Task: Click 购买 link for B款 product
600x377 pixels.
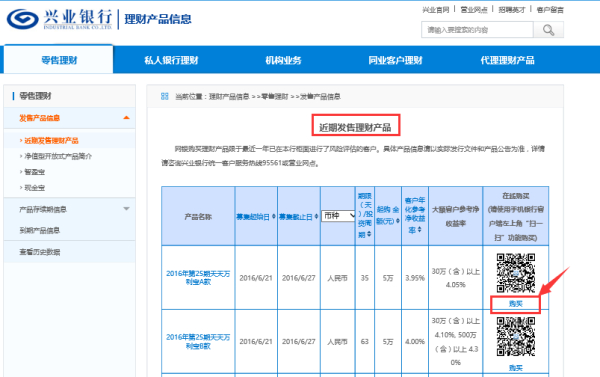Action: [515, 368]
